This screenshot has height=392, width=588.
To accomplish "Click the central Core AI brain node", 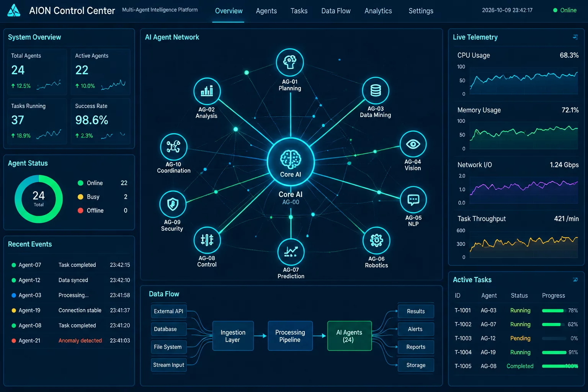I will (x=291, y=162).
